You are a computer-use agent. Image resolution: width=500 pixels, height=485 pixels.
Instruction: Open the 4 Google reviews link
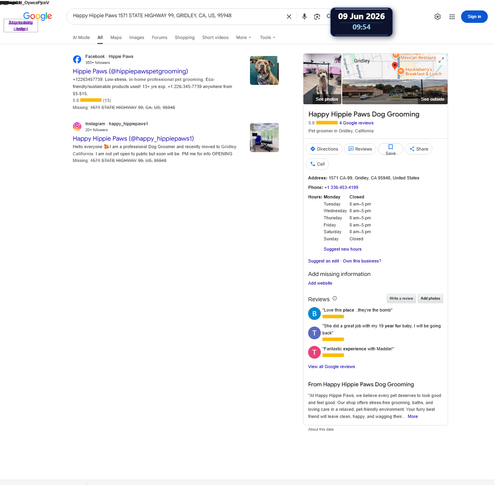tap(356, 123)
